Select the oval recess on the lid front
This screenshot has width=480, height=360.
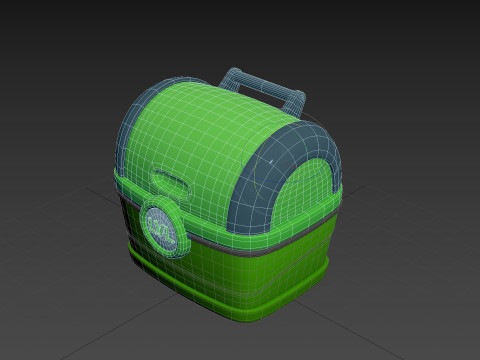coord(171,184)
